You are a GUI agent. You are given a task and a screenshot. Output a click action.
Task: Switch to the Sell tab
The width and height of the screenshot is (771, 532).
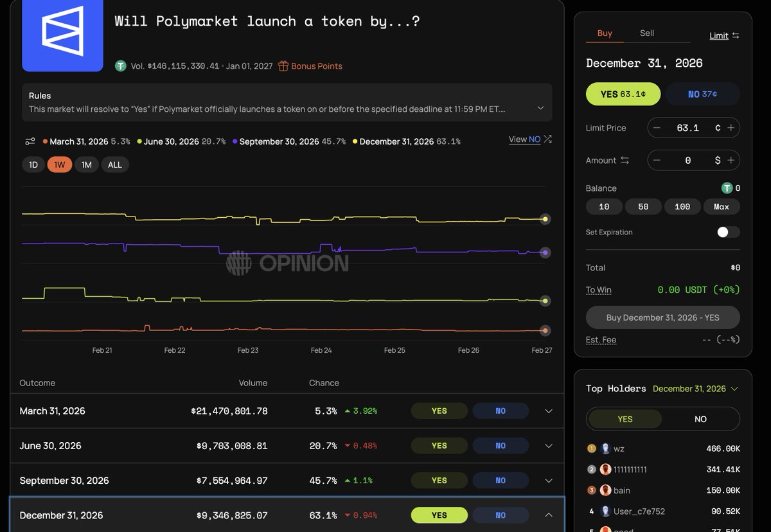647,33
